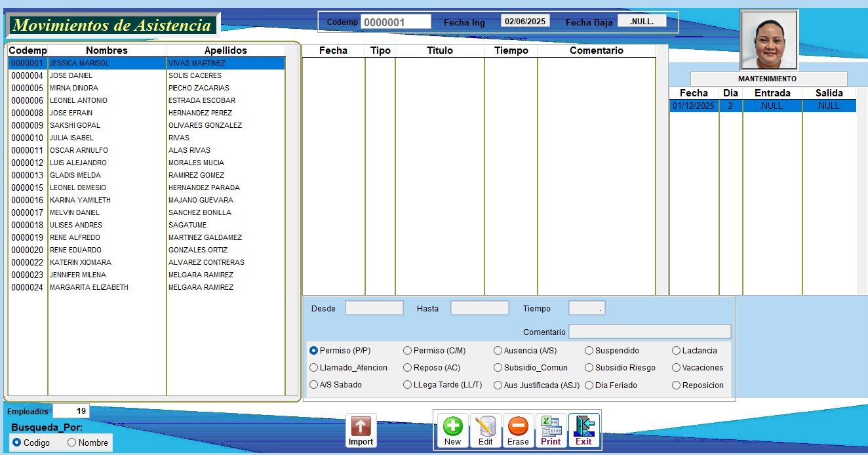Viewport: 868px width, 455px height.
Task: Pick the Dia Feriado radio option
Action: coord(589,386)
